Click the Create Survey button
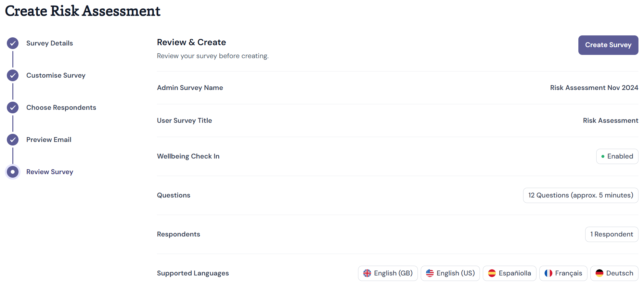This screenshot has height=292, width=644. (x=608, y=45)
